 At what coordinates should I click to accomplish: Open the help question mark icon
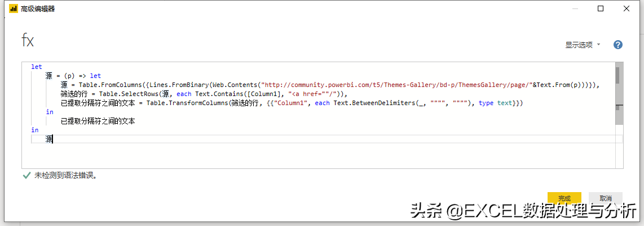617,45
